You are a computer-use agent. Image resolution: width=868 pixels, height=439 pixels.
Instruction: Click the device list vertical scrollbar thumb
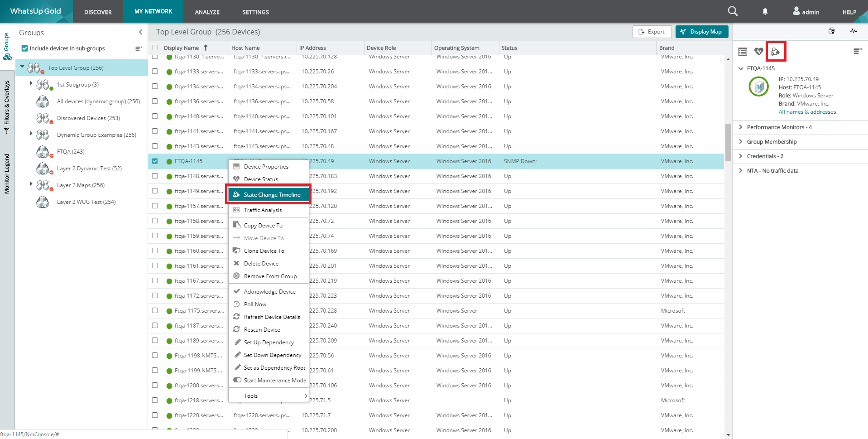point(728,142)
